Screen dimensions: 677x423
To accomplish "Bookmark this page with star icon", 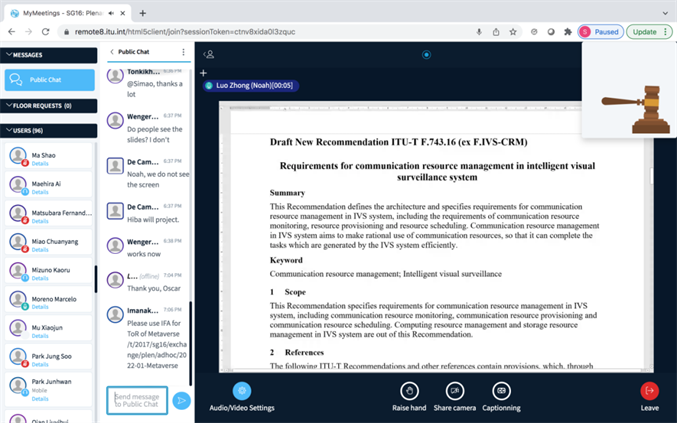I will tap(513, 32).
